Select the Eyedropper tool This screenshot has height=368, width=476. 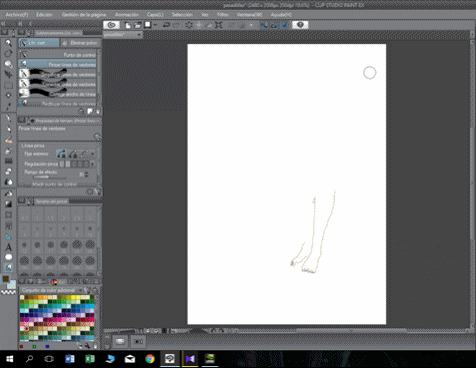[x=8, y=106]
